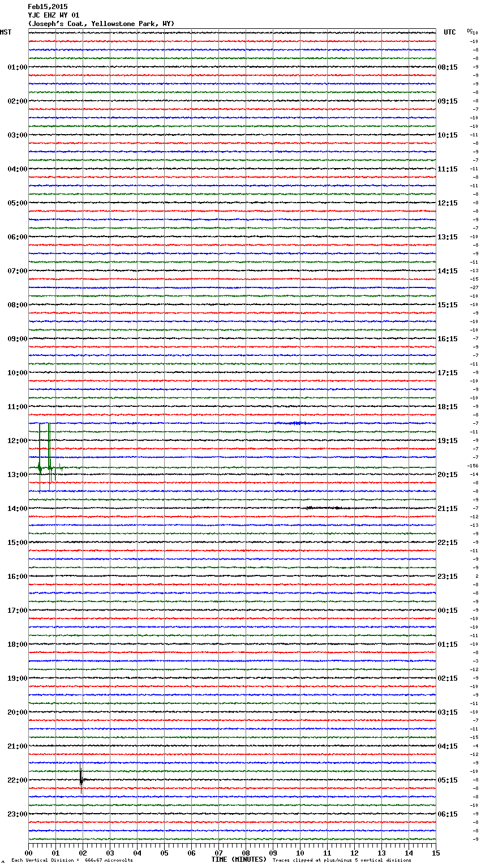Click the Joseph's Coat, Yellowstone Park location title

101,24
